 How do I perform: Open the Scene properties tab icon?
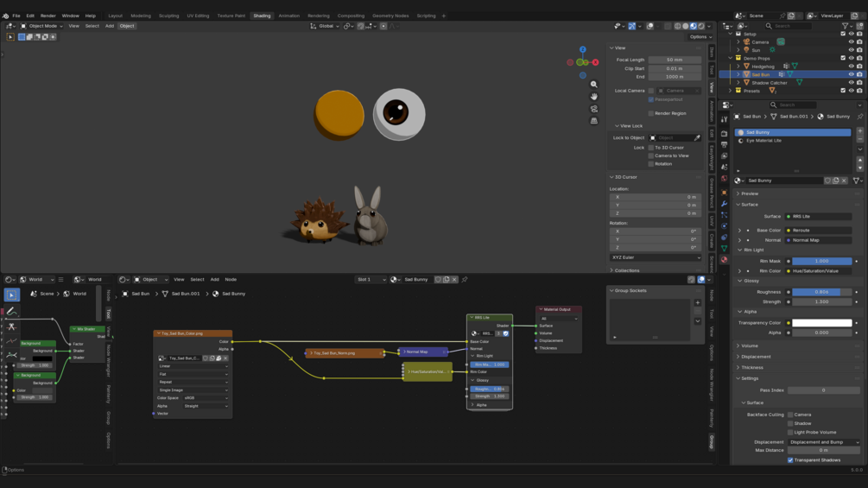click(x=724, y=167)
